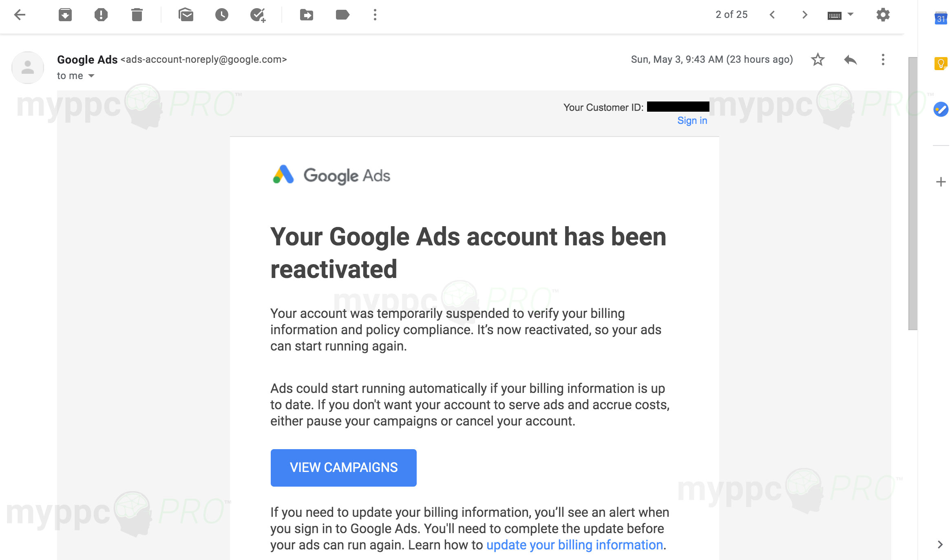The width and height of the screenshot is (950, 560).
Task: Archive this Google Ads email
Action: coord(65,15)
